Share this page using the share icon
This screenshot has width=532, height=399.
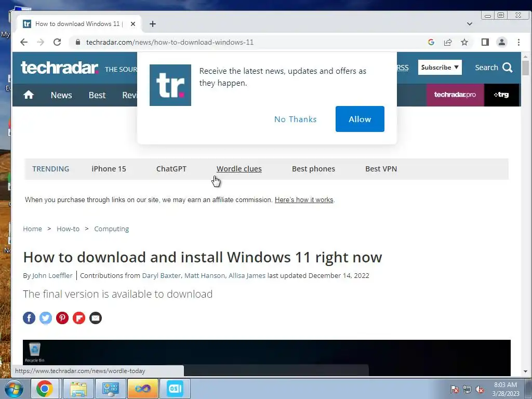[x=448, y=42]
